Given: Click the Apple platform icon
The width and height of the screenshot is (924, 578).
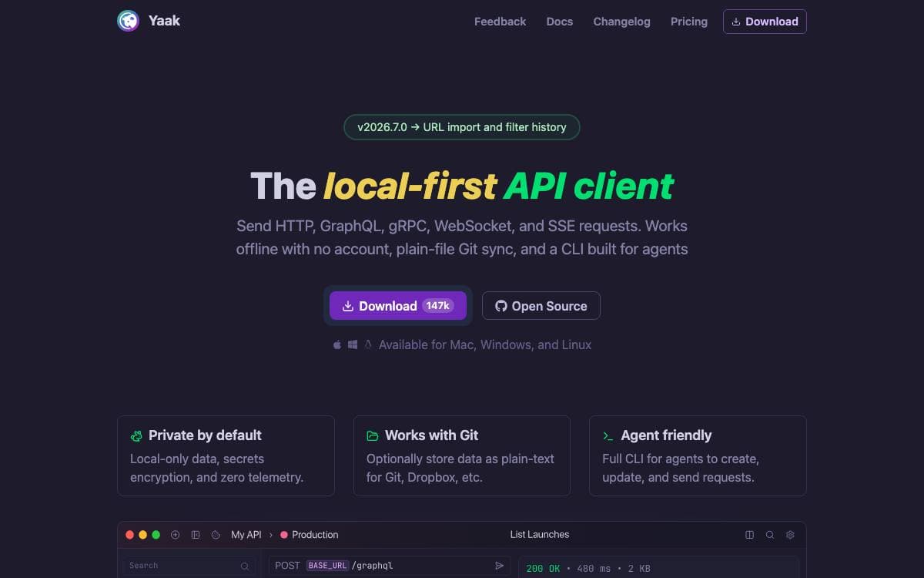Looking at the screenshot, I should point(337,344).
